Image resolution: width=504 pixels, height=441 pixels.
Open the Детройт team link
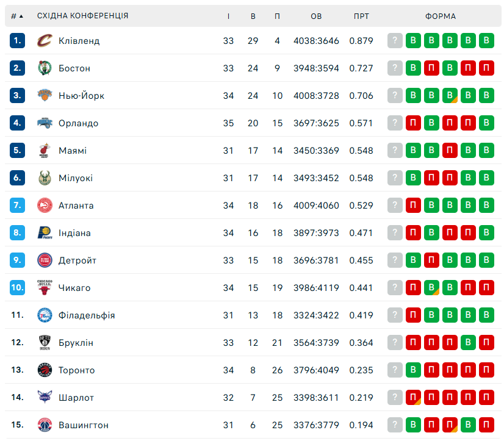(77, 260)
